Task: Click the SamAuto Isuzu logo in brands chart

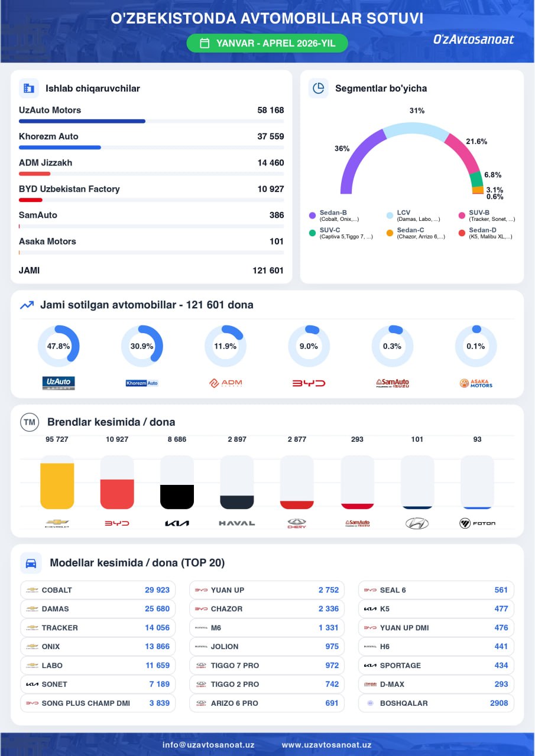Action: (357, 523)
